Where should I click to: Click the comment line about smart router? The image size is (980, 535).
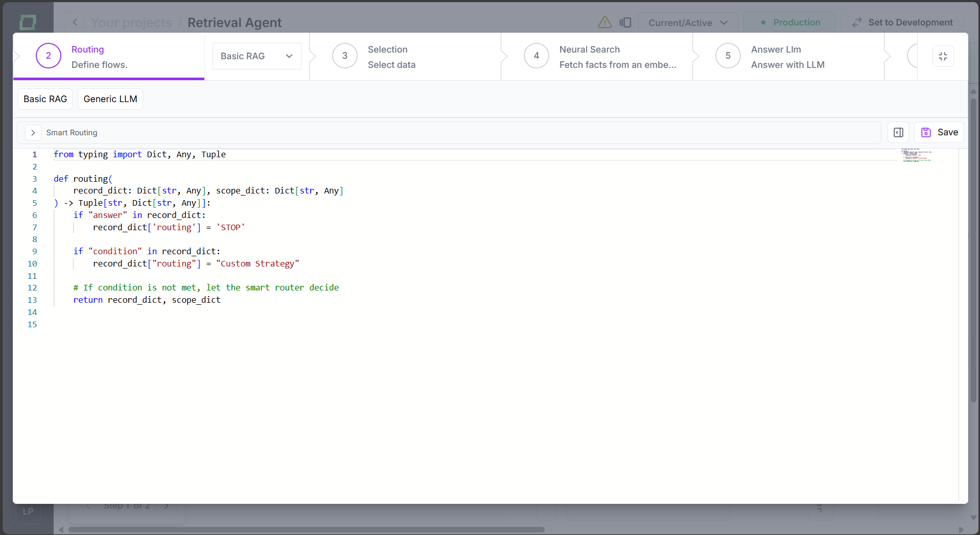[206, 288]
